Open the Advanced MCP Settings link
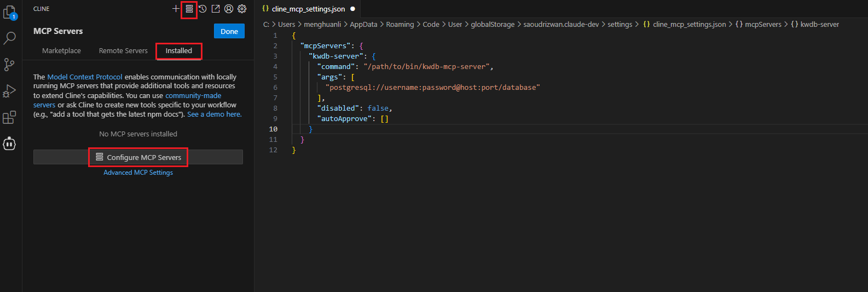 point(138,173)
